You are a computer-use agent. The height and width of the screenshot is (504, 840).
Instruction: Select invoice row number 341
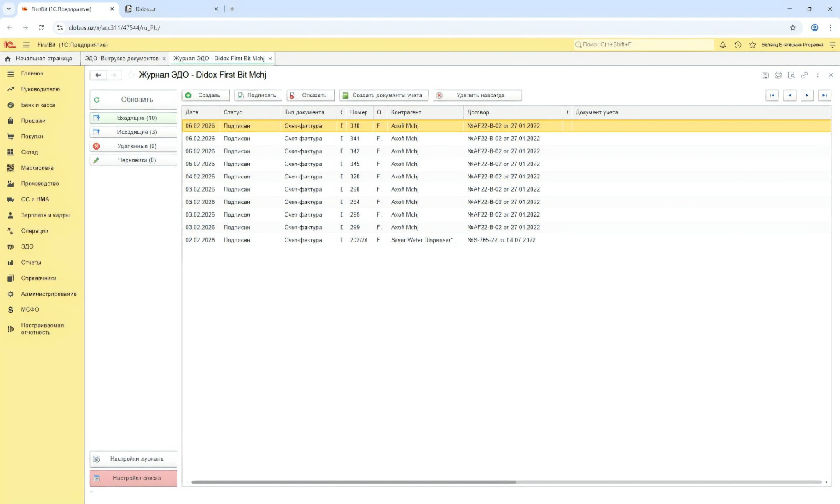tap(506, 139)
